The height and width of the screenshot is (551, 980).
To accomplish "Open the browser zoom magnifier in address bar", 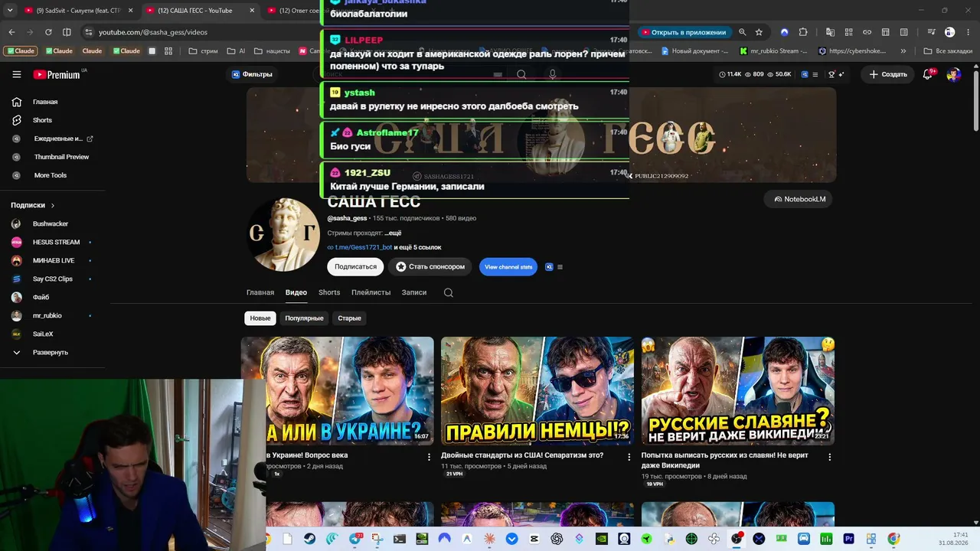I will 742,32.
